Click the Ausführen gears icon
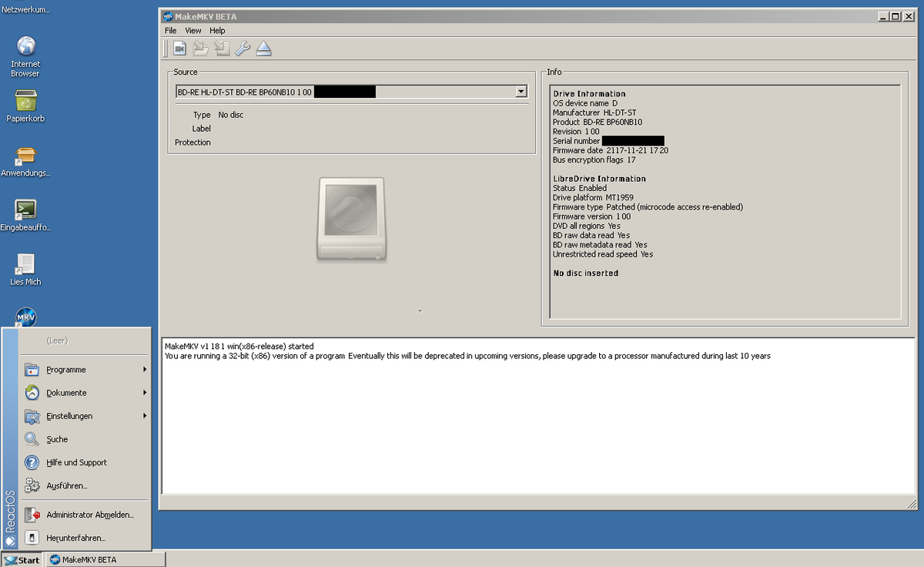 pos(32,485)
